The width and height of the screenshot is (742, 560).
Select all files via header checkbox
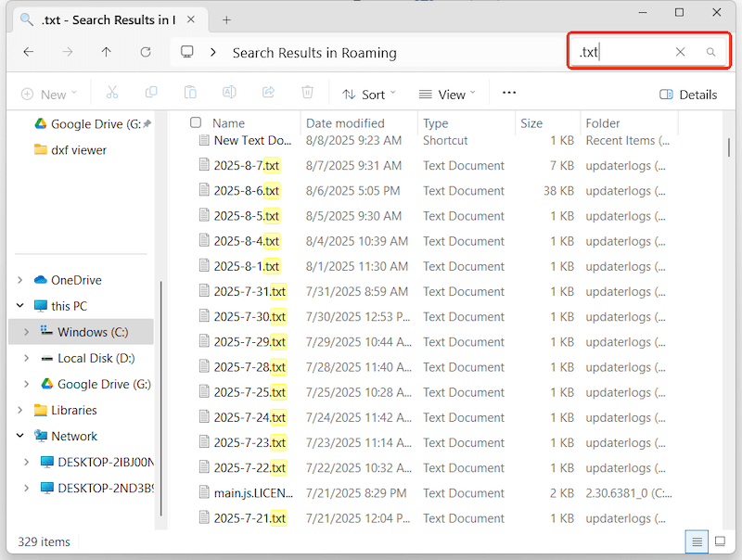pos(194,122)
